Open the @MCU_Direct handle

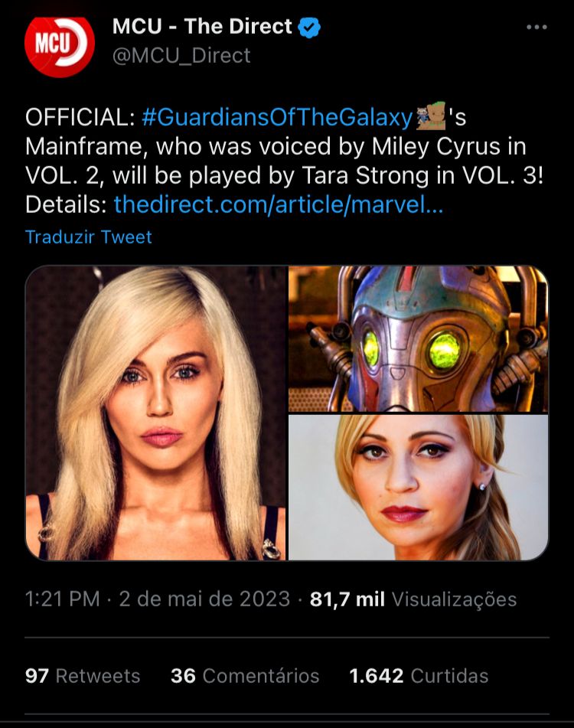181,56
